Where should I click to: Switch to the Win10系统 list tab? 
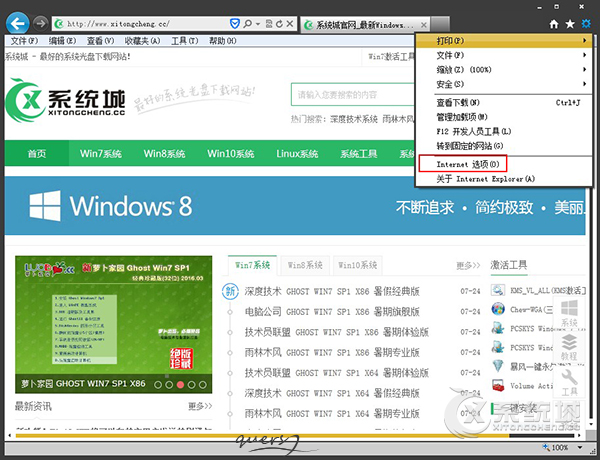[x=358, y=265]
